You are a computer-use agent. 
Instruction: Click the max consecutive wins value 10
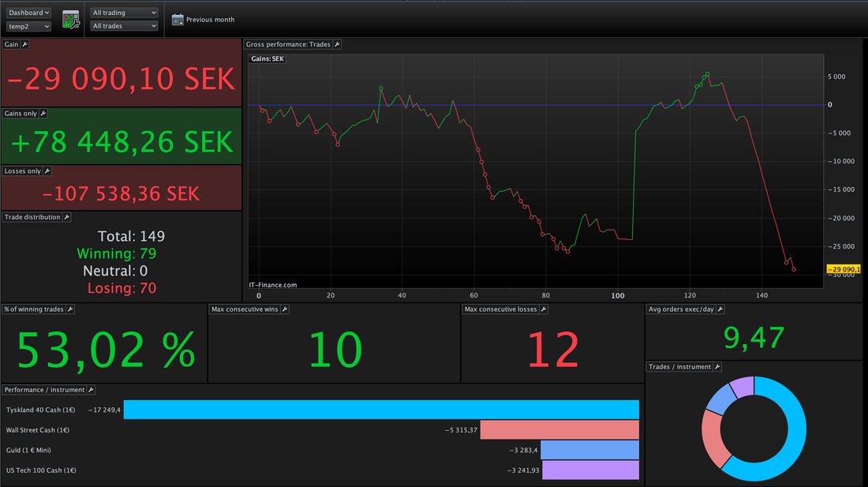pos(335,350)
